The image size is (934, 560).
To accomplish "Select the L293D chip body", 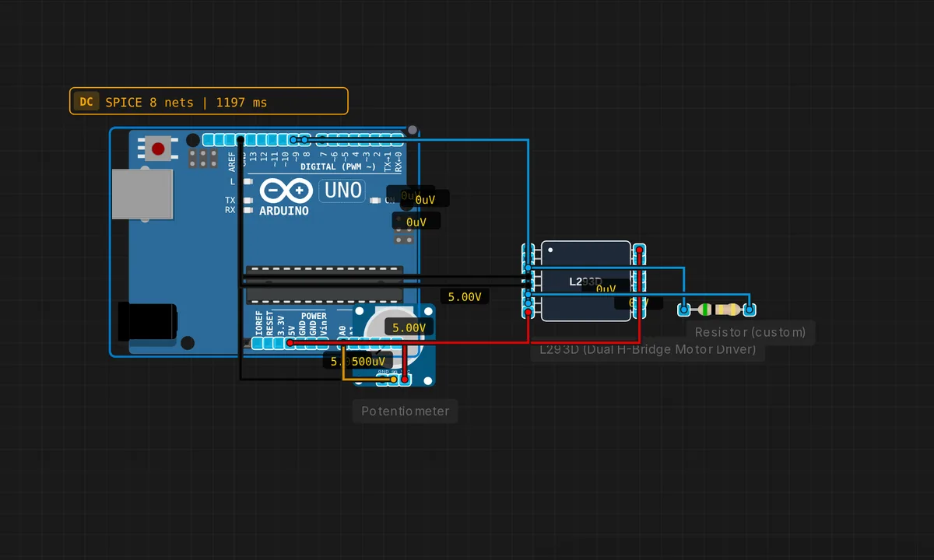I will coord(586,281).
